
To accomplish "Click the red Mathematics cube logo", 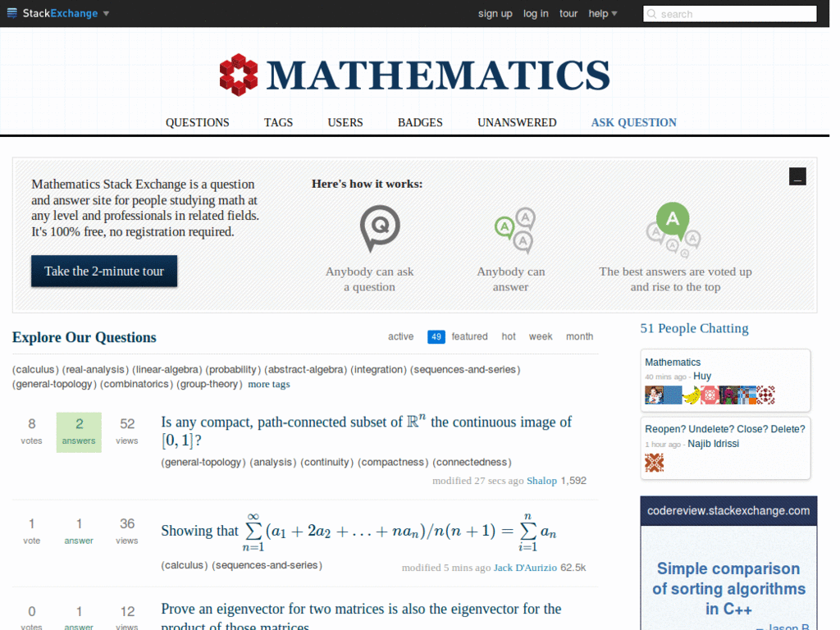I will [239, 75].
